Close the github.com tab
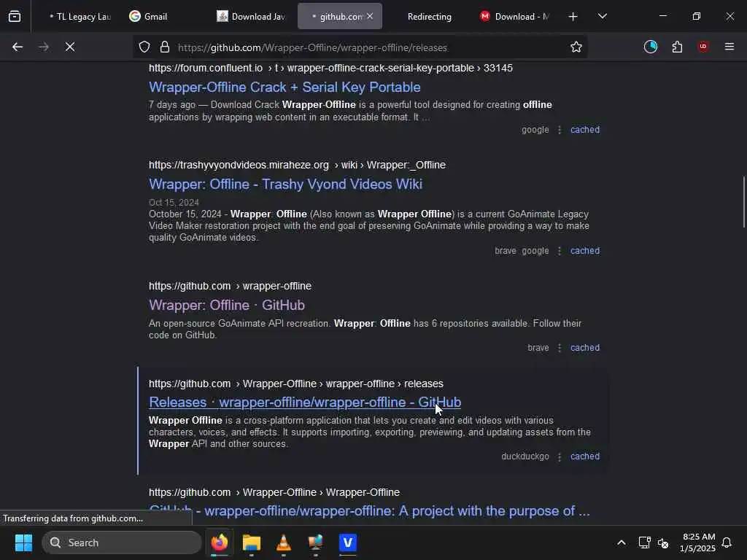747x560 pixels. coord(370,16)
